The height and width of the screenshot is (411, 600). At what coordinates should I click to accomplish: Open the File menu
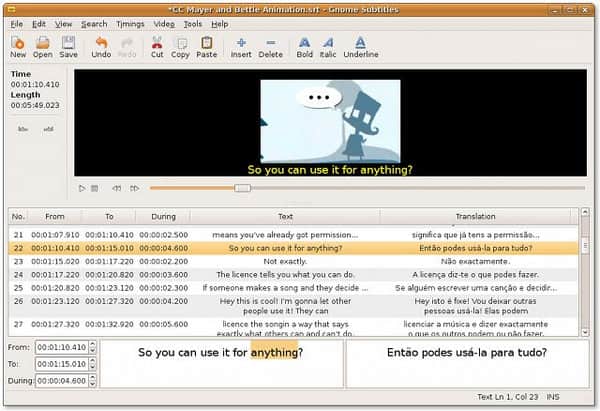click(16, 24)
